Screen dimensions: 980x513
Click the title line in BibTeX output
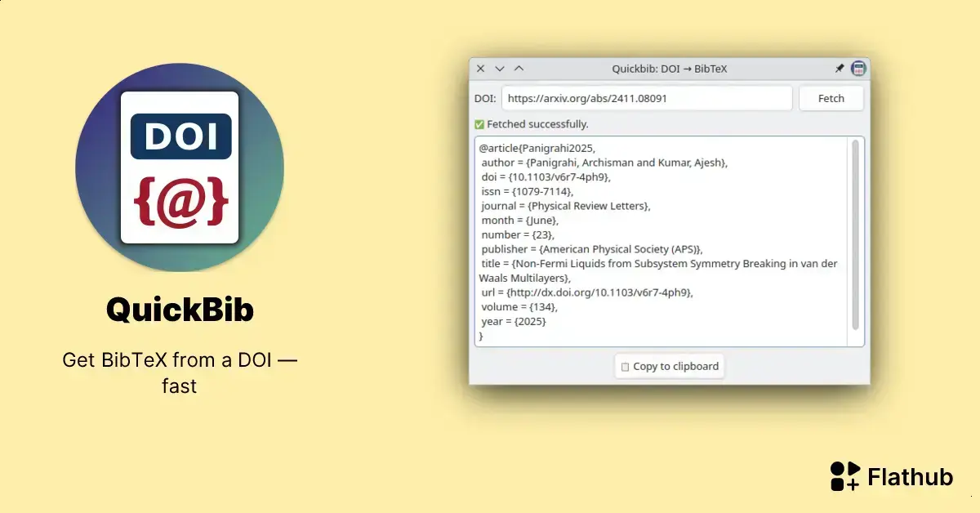[658, 271]
